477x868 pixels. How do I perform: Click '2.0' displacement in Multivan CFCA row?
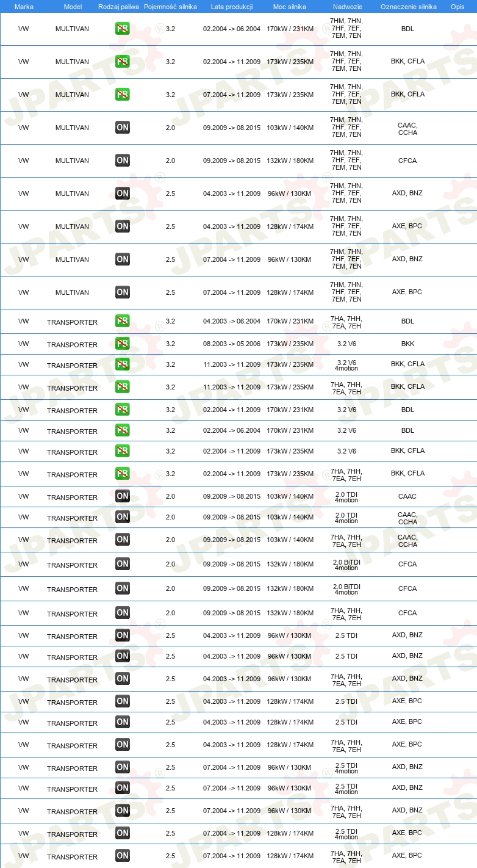[170, 161]
